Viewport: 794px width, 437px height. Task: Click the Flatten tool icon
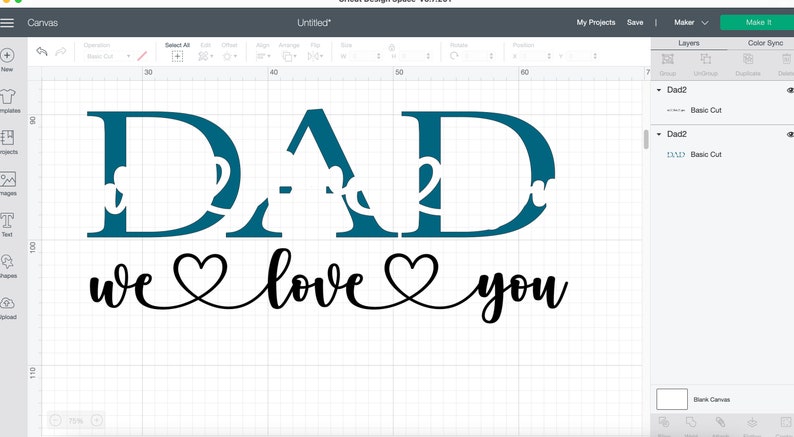click(752, 422)
